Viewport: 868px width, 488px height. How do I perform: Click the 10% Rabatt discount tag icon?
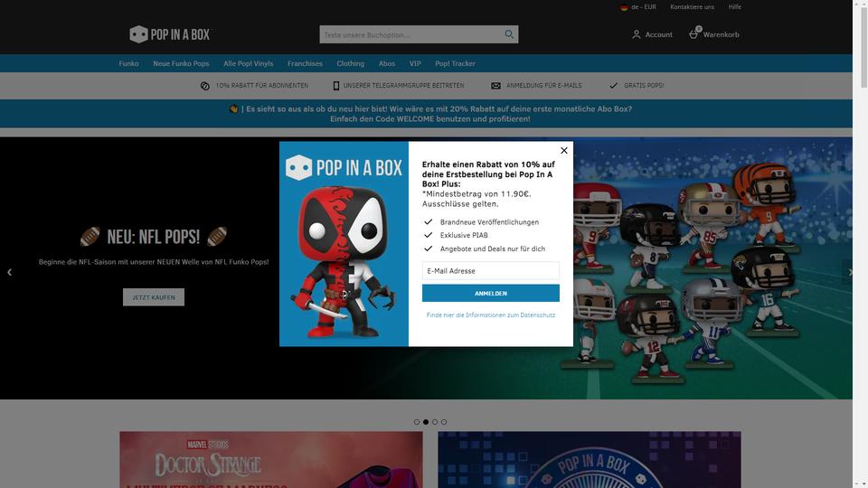(x=205, y=86)
